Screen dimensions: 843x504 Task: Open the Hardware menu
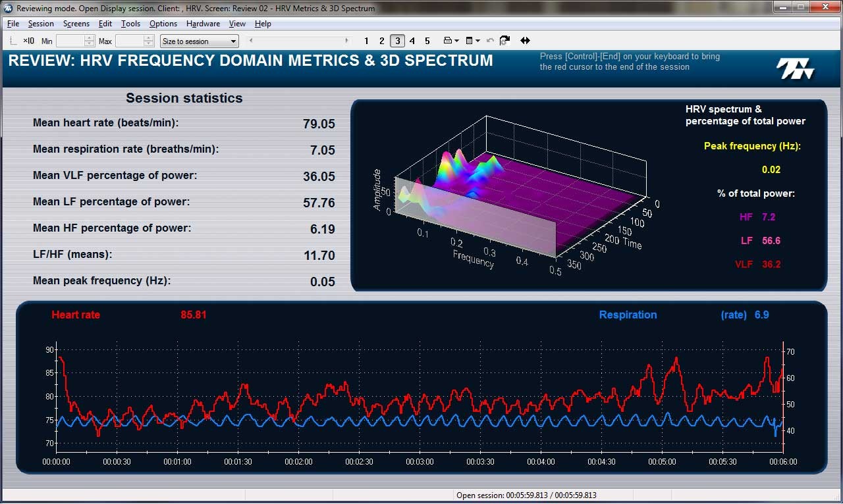point(203,24)
